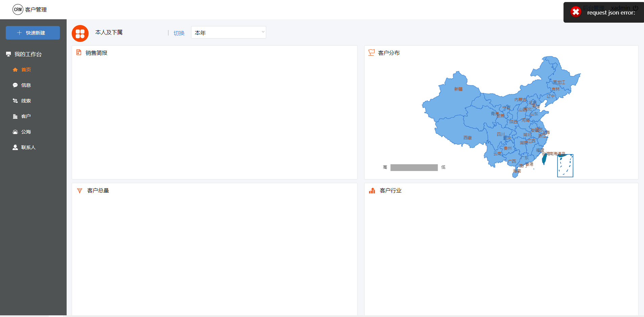Click the chat bubble icon beside 信息
Image resolution: width=644 pixels, height=317 pixels.
tap(15, 85)
